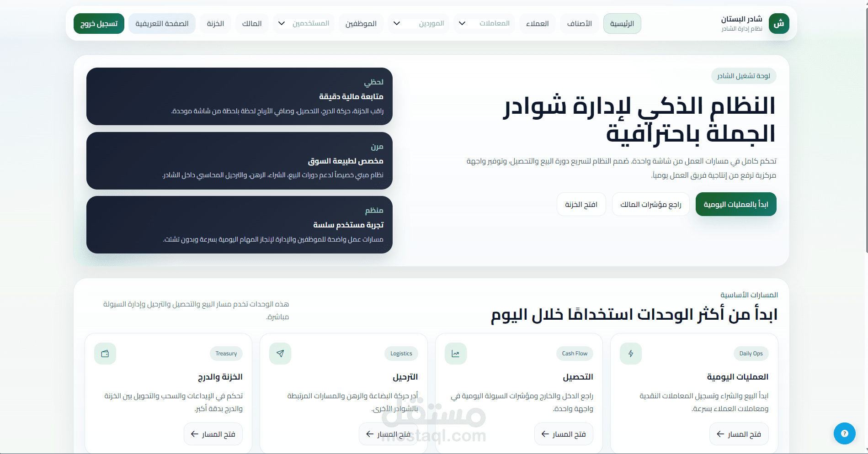The image size is (868, 454).
Task: Click the متابعة مالية دقيقة feature card
Action: coord(240,96)
